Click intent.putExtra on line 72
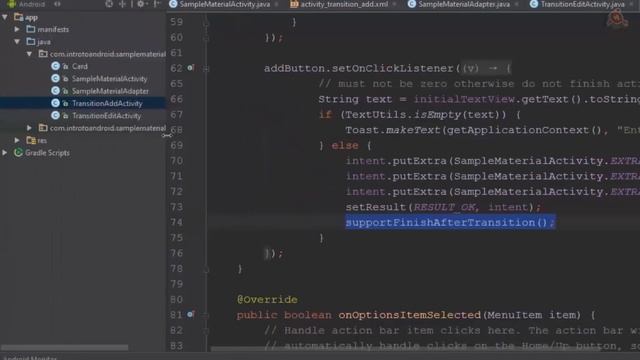 point(396,192)
